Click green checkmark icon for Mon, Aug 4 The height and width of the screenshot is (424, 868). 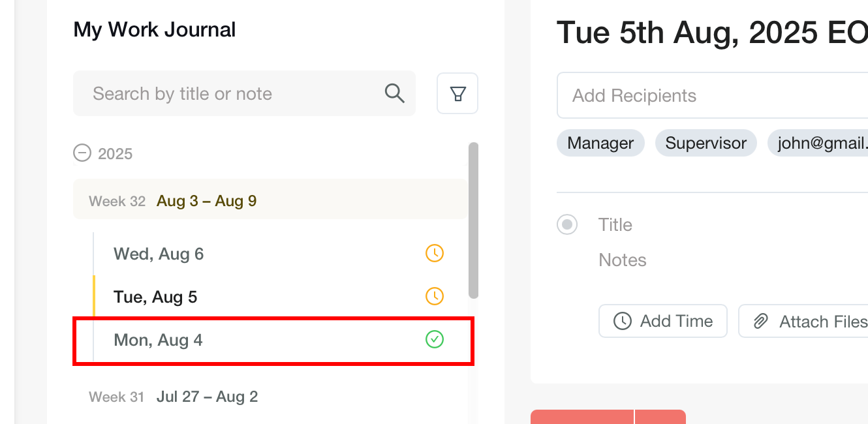pyautogui.click(x=435, y=339)
